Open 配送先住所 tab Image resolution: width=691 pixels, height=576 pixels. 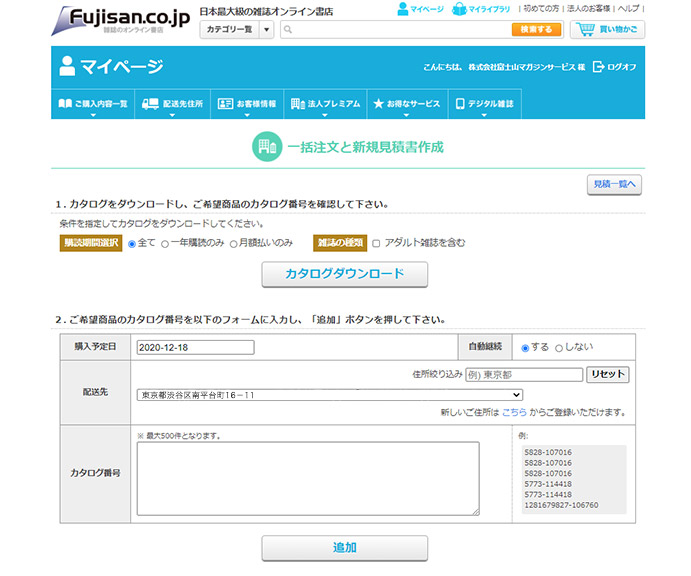pos(172,104)
